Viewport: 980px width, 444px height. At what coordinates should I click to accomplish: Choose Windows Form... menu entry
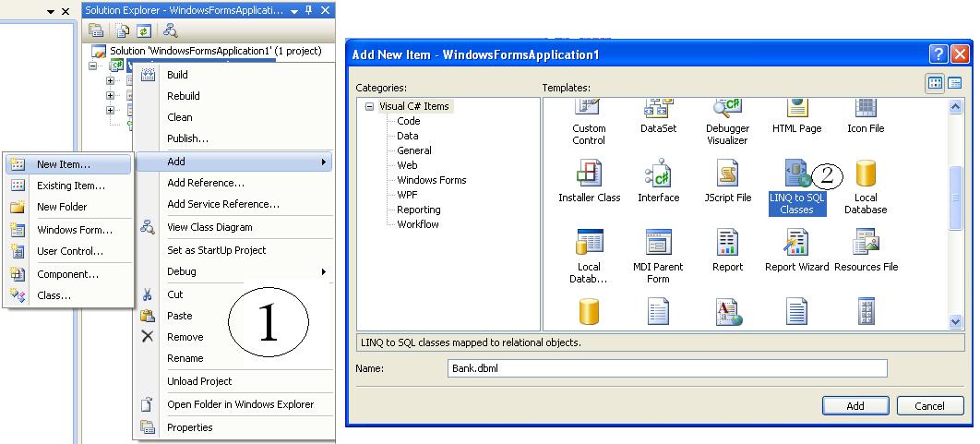click(x=69, y=230)
